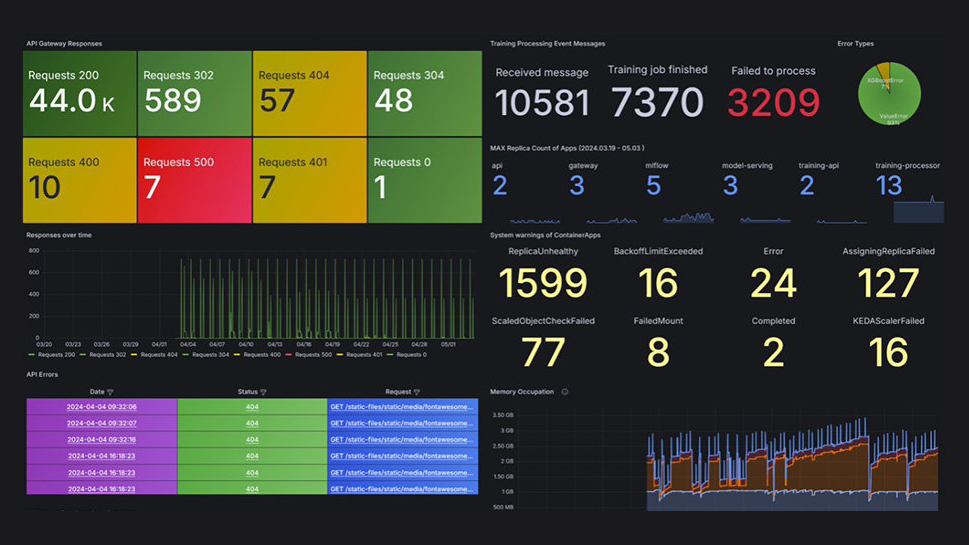This screenshot has height=545, width=969.
Task: Open the API Errors panel title menu
Action: [41, 375]
